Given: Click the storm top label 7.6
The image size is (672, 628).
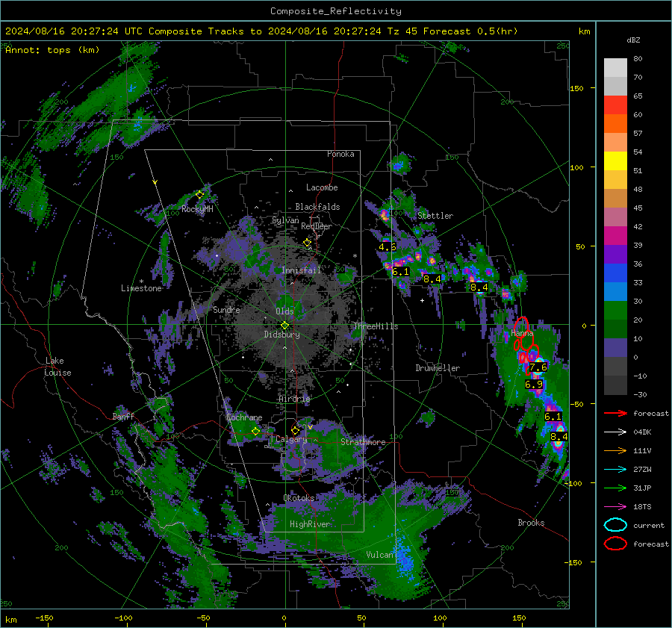Looking at the screenshot, I should click(538, 367).
